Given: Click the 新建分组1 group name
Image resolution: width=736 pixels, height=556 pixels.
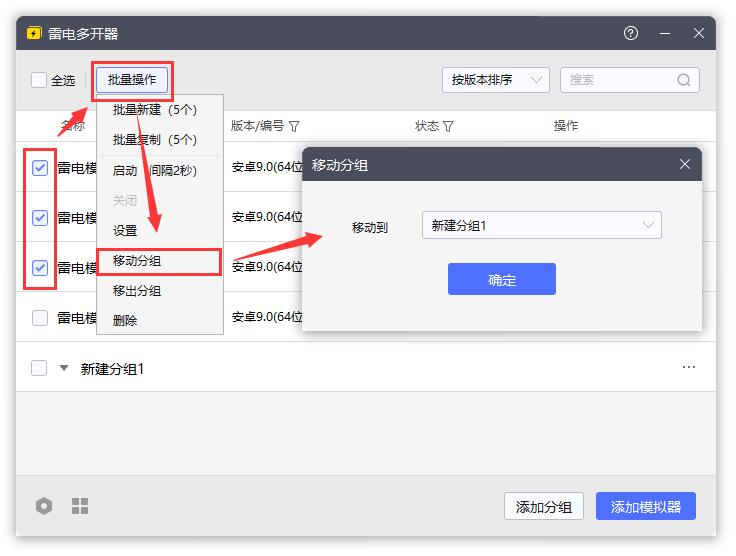Looking at the screenshot, I should click(x=112, y=369).
